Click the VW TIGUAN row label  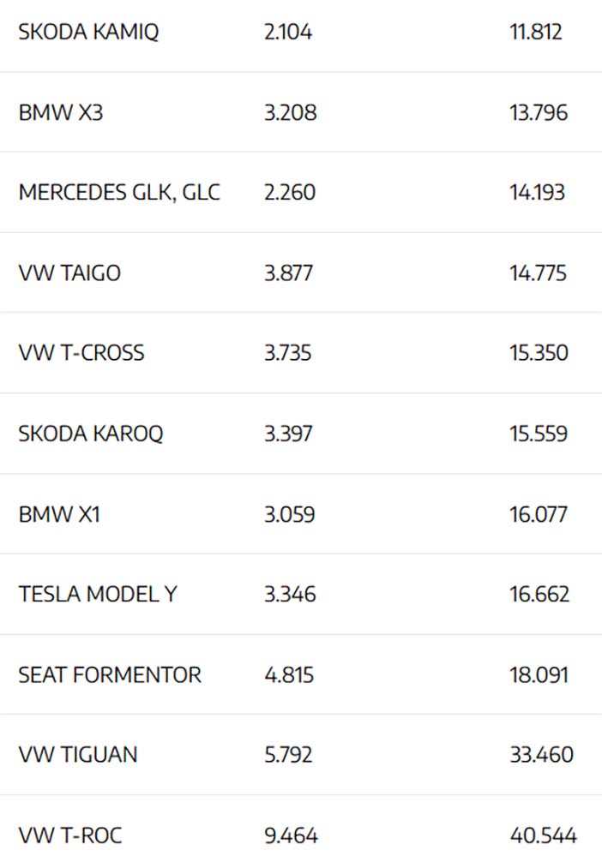coord(77,755)
